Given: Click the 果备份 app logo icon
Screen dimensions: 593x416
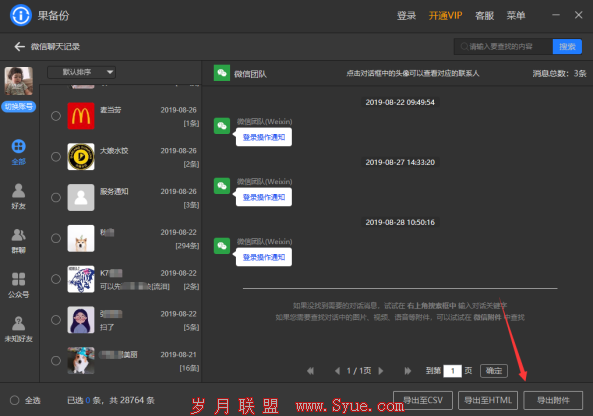Looking at the screenshot, I should pos(20,16).
